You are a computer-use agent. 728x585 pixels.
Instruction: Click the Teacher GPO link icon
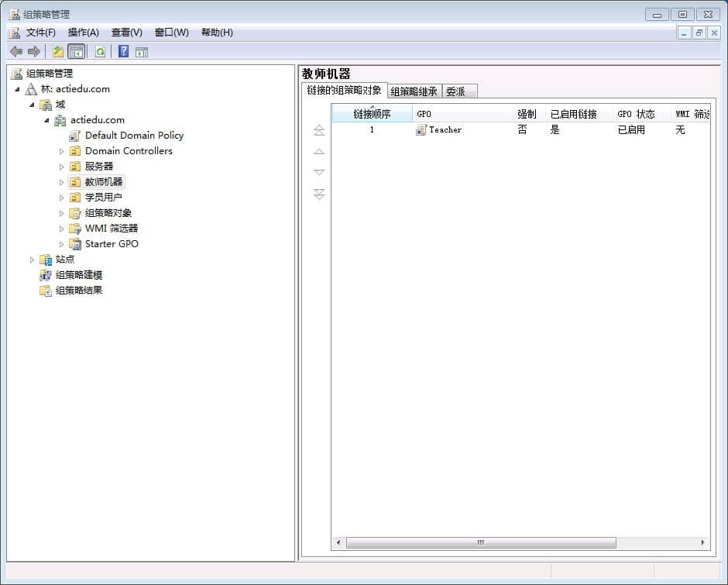tap(421, 130)
